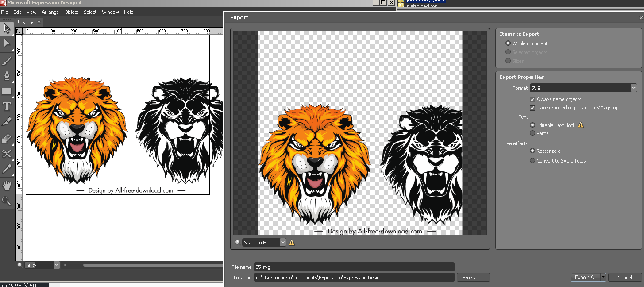644x287 pixels.
Task: Select the Paintbrush tool
Action: coord(7,61)
